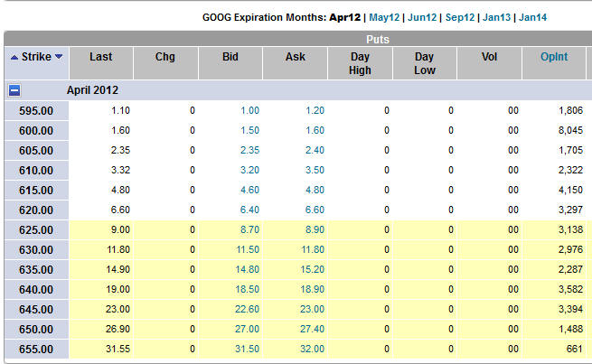Image resolution: width=592 pixels, height=364 pixels.
Task: Sort by the OpInt column header
Action: [553, 57]
